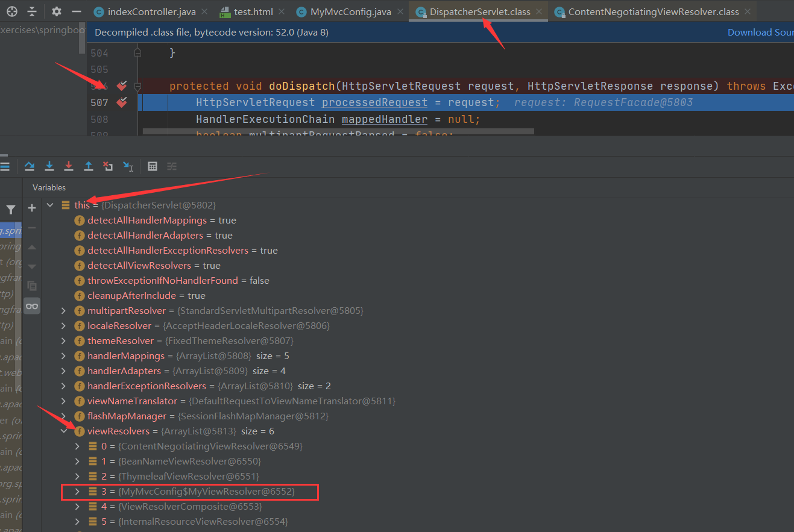Collapse code fold marker at line 504
This screenshot has width=794, height=532.
[x=138, y=53]
